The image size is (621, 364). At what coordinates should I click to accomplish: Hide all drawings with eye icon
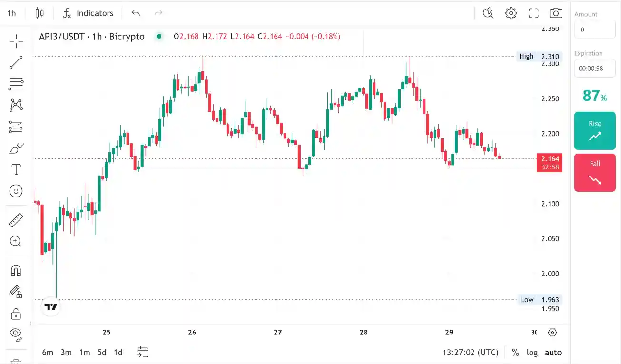tap(16, 333)
